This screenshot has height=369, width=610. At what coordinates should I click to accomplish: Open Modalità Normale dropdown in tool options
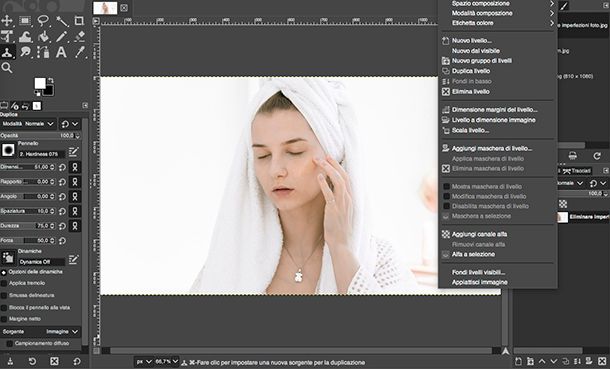[x=28, y=124]
